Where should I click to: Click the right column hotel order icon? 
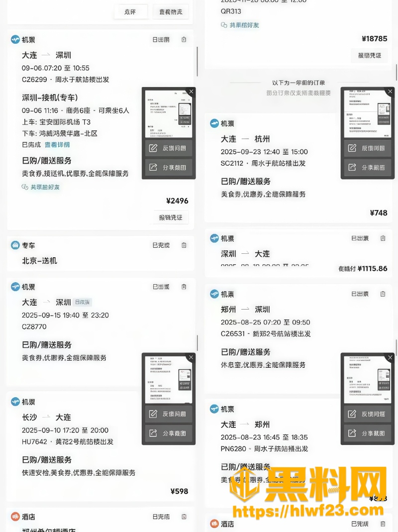(x=214, y=524)
